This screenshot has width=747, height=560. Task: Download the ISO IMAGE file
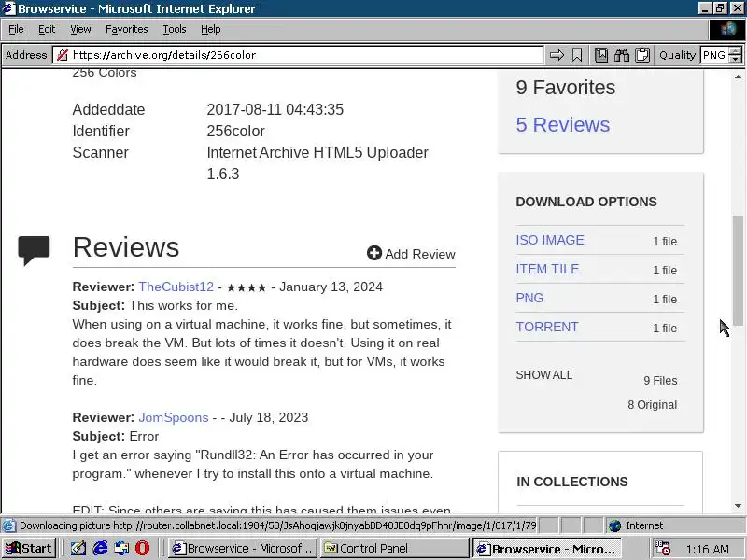(x=550, y=240)
